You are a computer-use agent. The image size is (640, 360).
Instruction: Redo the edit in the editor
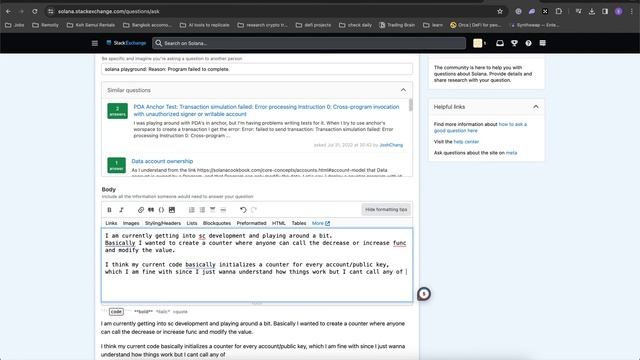[x=254, y=210]
